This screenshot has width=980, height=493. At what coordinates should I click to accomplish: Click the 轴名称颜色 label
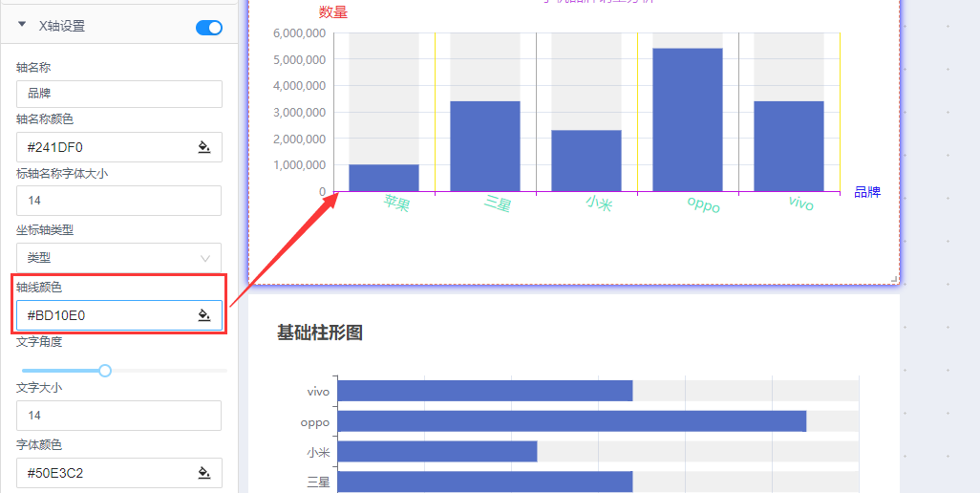[x=45, y=118]
